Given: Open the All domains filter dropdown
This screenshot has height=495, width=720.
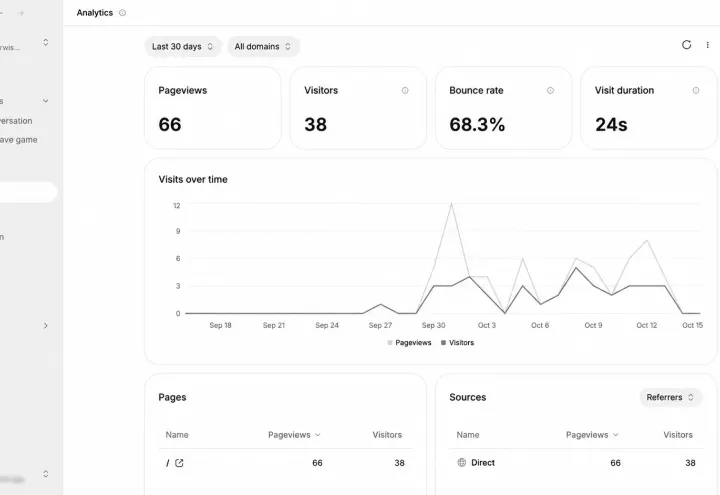Looking at the screenshot, I should [263, 46].
